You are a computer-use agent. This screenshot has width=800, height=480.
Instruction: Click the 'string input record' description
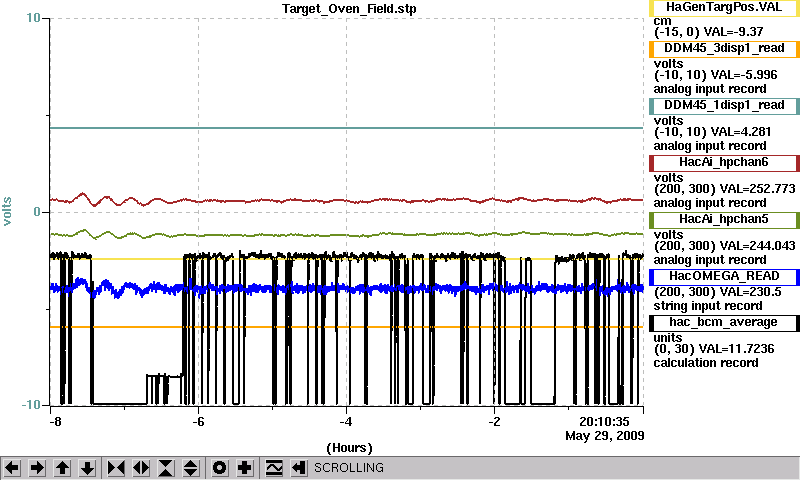[x=708, y=306]
